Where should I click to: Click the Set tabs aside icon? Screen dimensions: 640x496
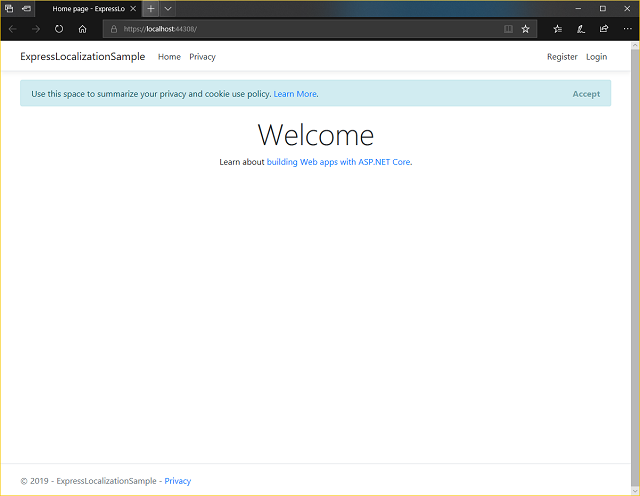(27, 8)
